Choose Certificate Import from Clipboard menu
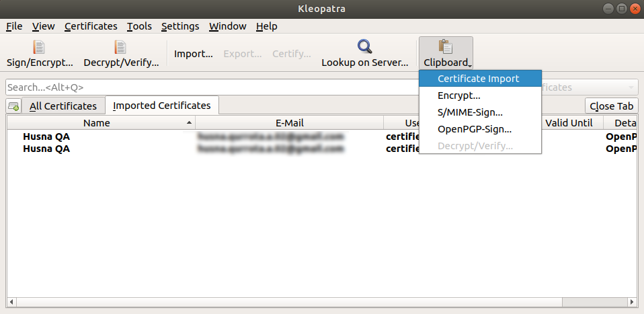 pos(480,79)
